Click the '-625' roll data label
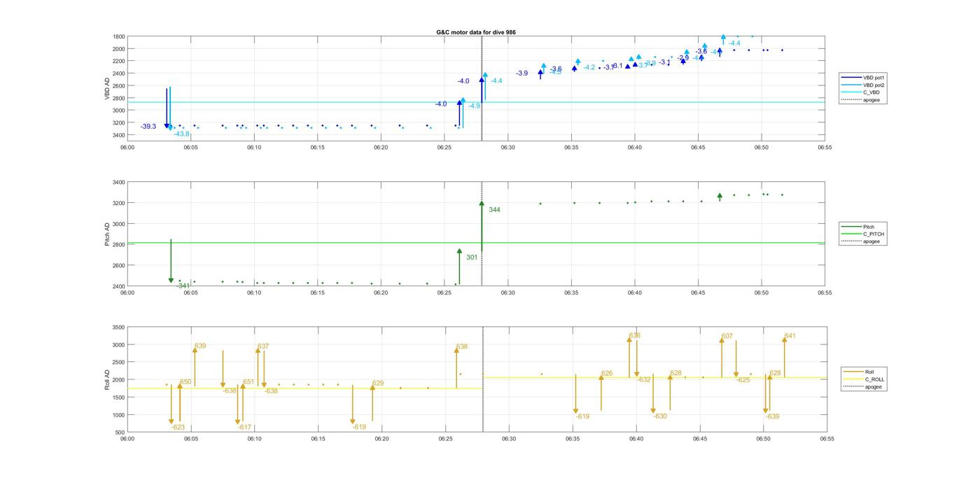980x485 pixels. pos(743,380)
